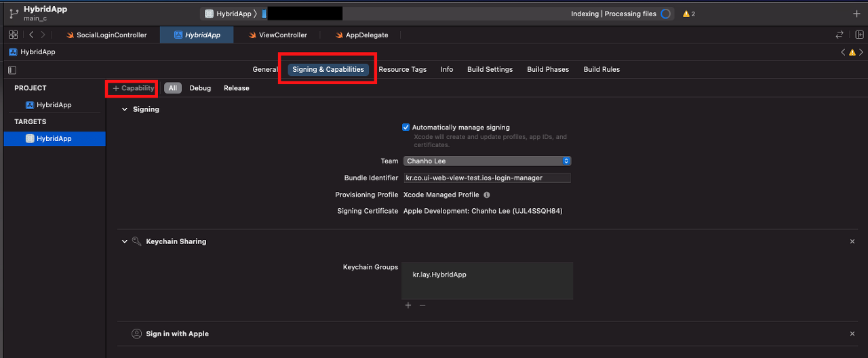Image resolution: width=868 pixels, height=358 pixels.
Task: Click the Keychain Sharing heading
Action: point(176,241)
